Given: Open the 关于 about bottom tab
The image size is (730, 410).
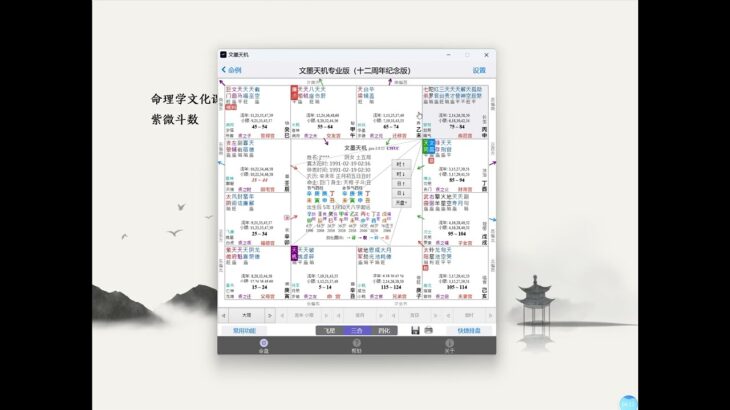Looking at the screenshot, I should coord(449,346).
